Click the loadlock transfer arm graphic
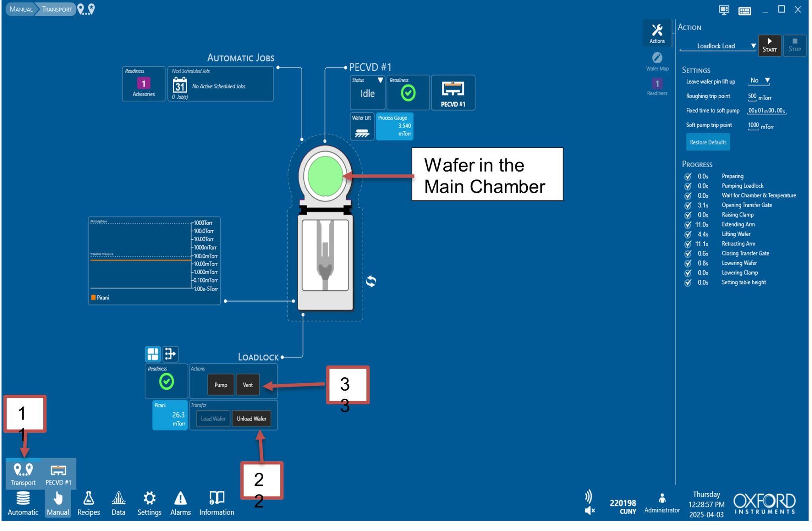Screen dimensions: 812x531 pyautogui.click(x=325, y=256)
